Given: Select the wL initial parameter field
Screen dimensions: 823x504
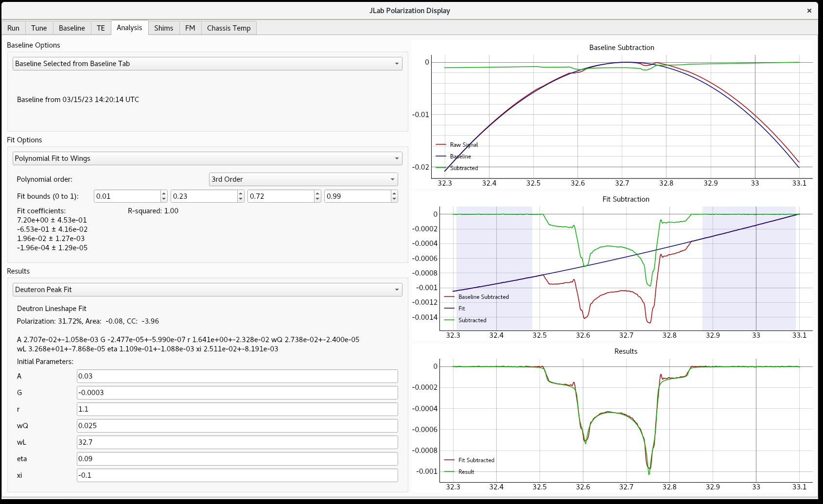Looking at the screenshot, I should 237,442.
